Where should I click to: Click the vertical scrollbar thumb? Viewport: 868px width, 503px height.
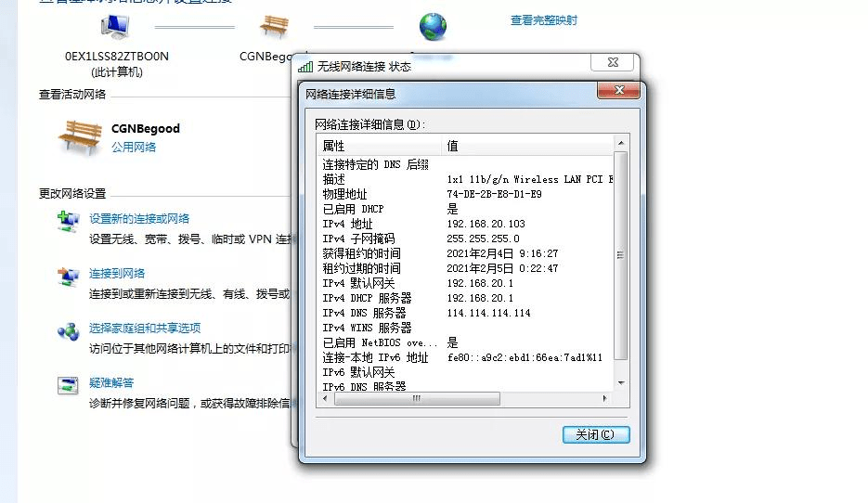point(621,255)
